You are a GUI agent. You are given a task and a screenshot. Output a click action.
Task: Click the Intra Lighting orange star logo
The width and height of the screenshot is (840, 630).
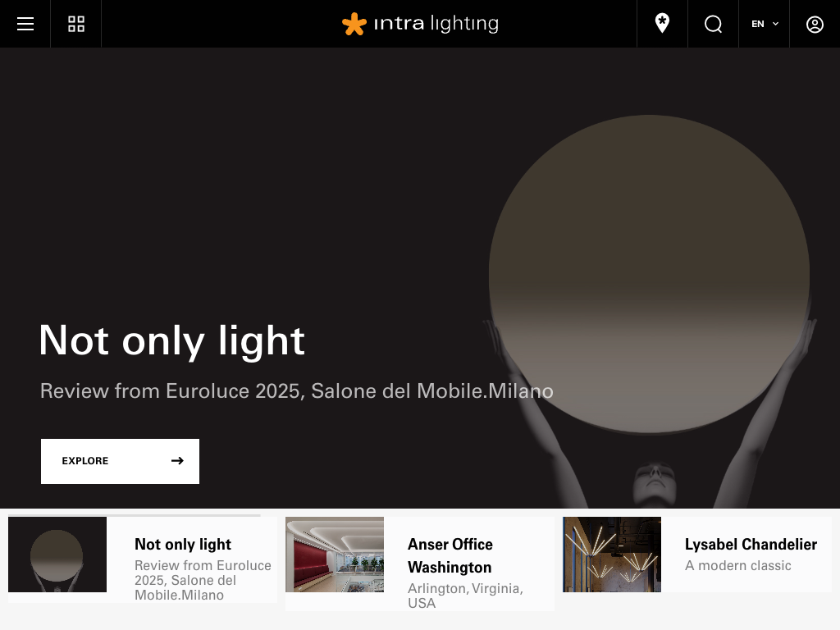point(354,24)
